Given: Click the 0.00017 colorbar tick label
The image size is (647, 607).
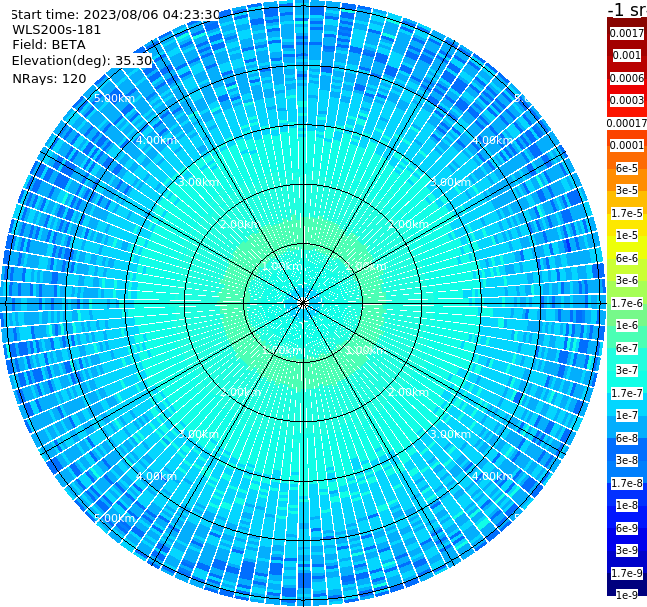Looking at the screenshot, I should [627, 123].
